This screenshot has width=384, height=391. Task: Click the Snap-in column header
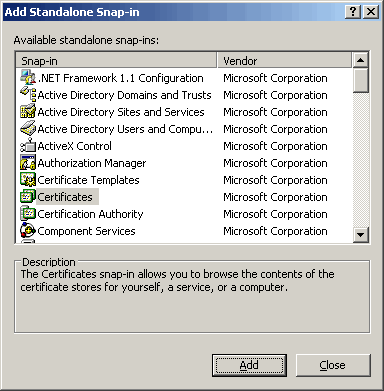pos(116,61)
